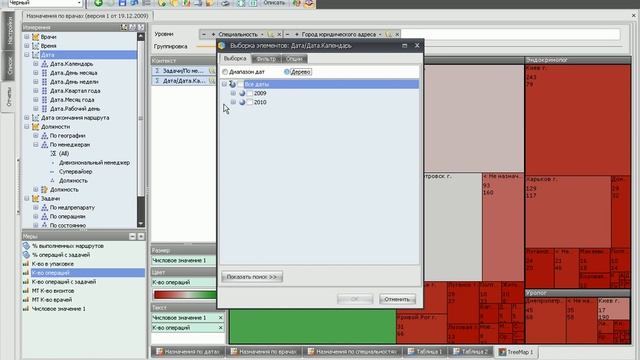This screenshot has width=640, height=360.
Task: Click the blue Save disk icon in toolbar
Action: 122,3
